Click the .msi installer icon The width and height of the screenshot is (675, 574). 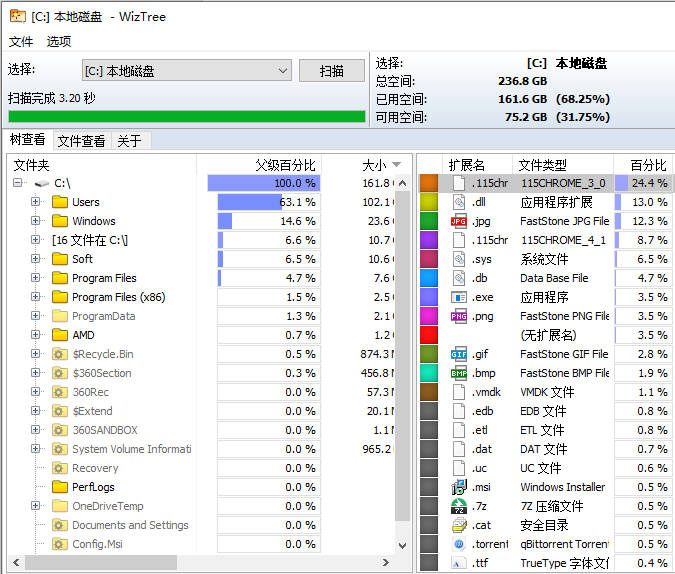tap(459, 487)
